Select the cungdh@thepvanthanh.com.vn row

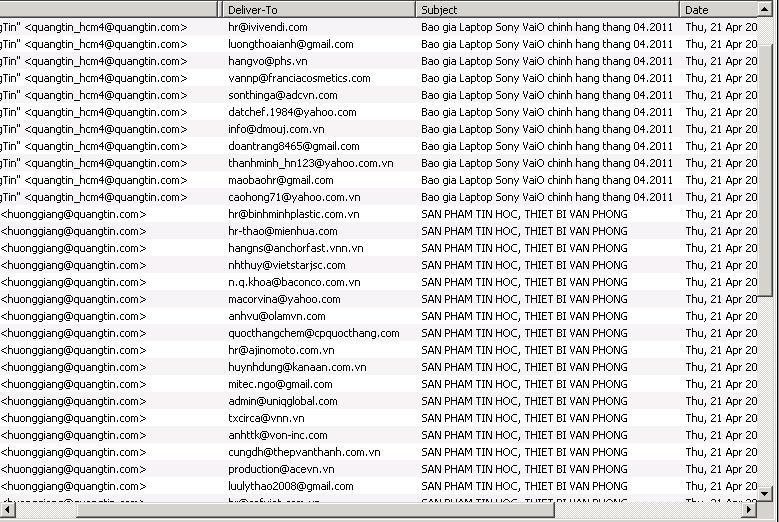pyautogui.click(x=379, y=452)
